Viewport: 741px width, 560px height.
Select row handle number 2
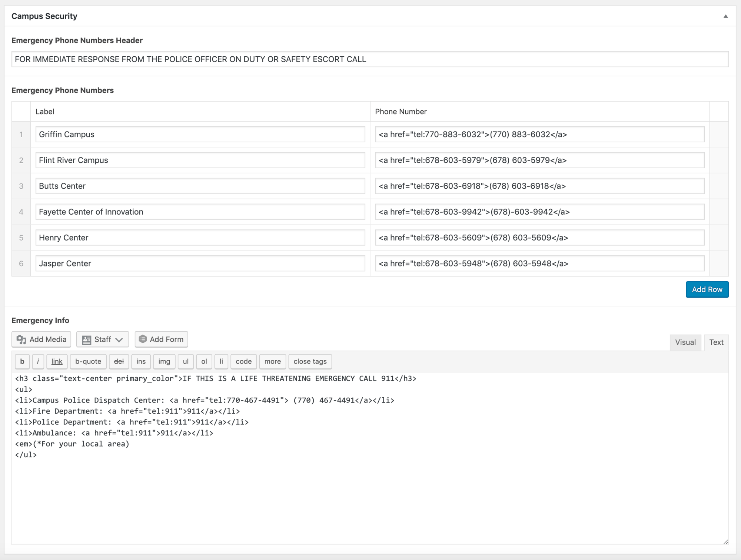point(21,160)
